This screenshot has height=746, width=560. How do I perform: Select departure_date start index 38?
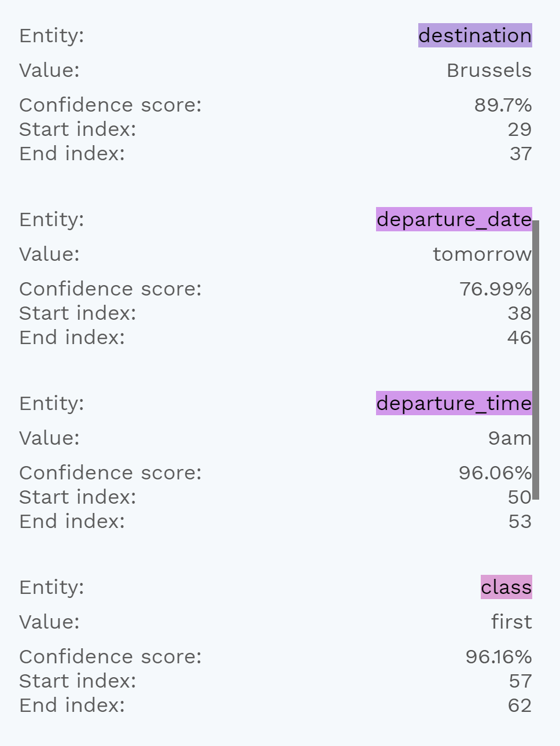[520, 313]
